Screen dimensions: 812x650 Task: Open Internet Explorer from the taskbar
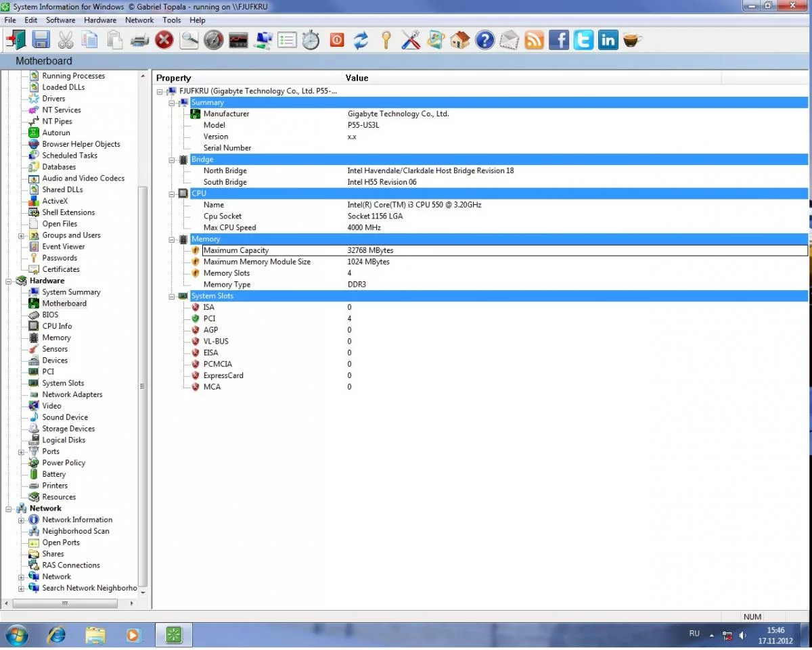point(57,634)
